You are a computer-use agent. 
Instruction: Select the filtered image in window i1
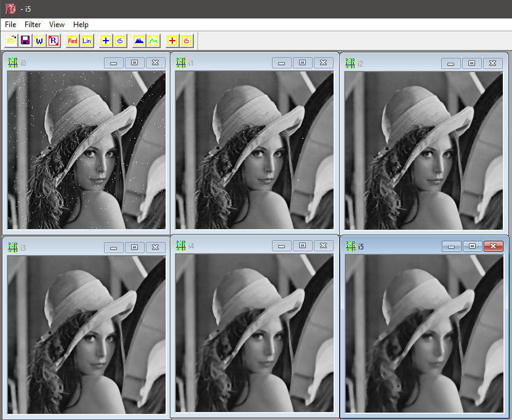pos(255,150)
